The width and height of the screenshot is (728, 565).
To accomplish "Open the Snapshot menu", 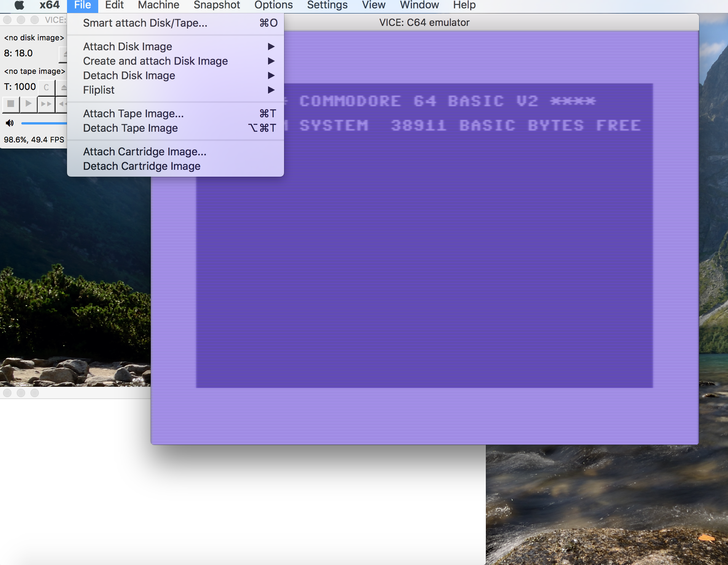I will (x=217, y=5).
